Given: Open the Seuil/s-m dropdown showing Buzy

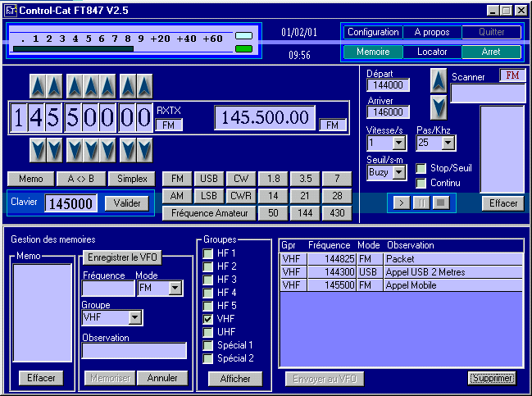Looking at the screenshot, I should (x=399, y=172).
